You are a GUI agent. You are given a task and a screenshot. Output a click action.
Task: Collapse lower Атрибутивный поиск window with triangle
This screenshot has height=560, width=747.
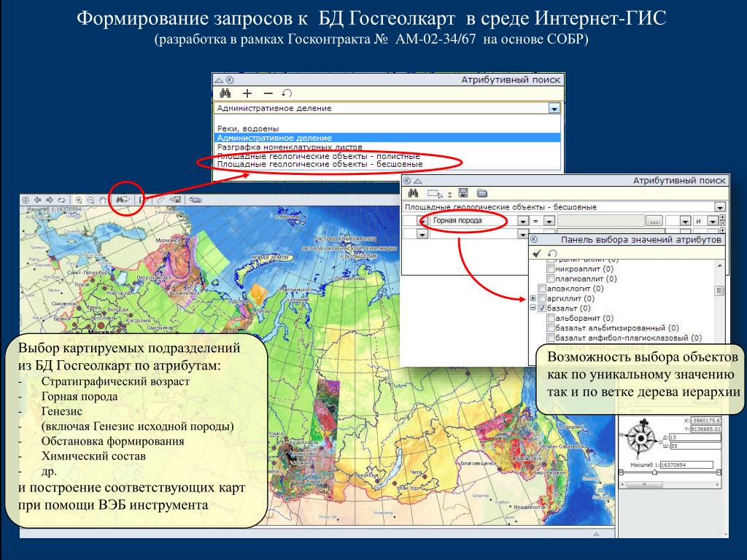pyautogui.click(x=418, y=181)
